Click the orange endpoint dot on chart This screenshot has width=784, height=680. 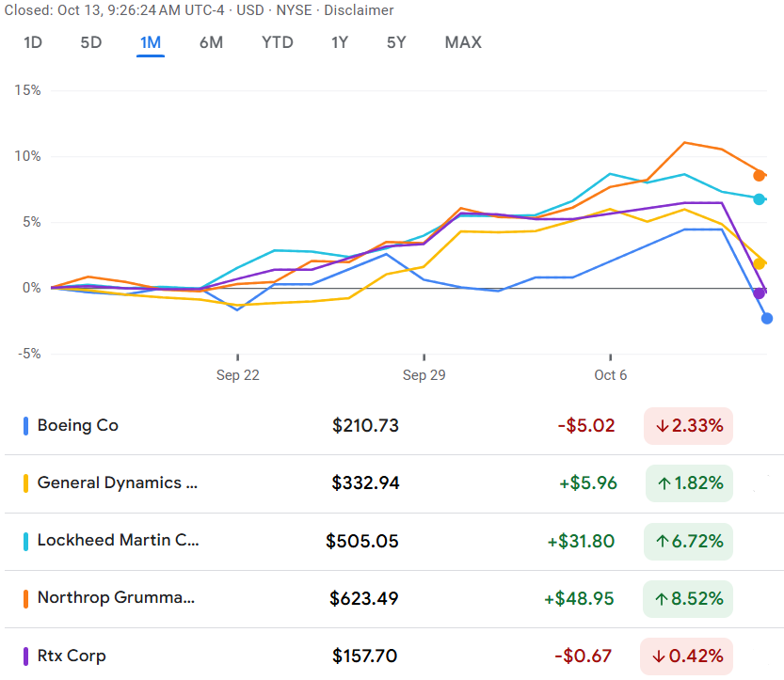[760, 175]
